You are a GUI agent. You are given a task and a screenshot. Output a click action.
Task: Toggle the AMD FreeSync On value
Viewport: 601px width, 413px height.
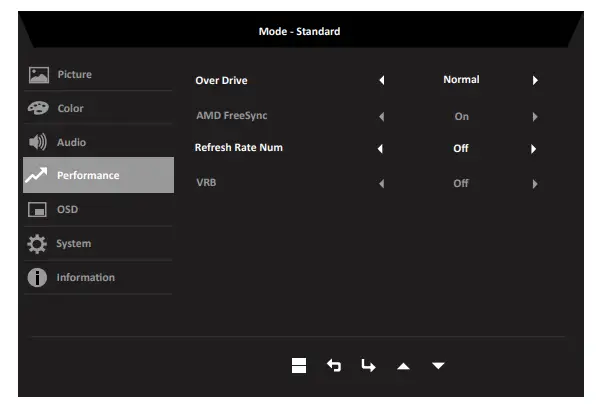click(x=461, y=116)
